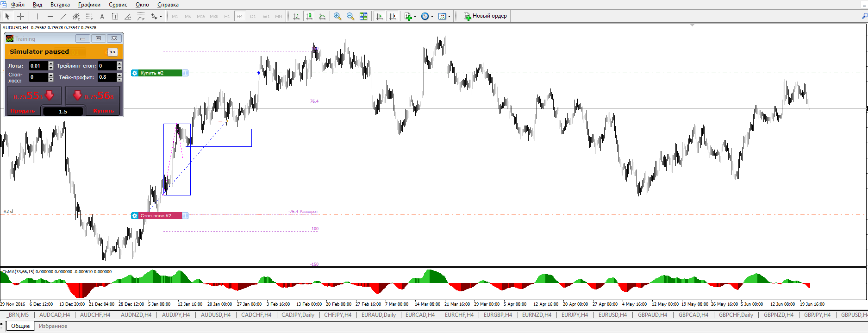The height and width of the screenshot is (333, 868).
Task: Click the Новый ордер button
Action: click(x=486, y=16)
